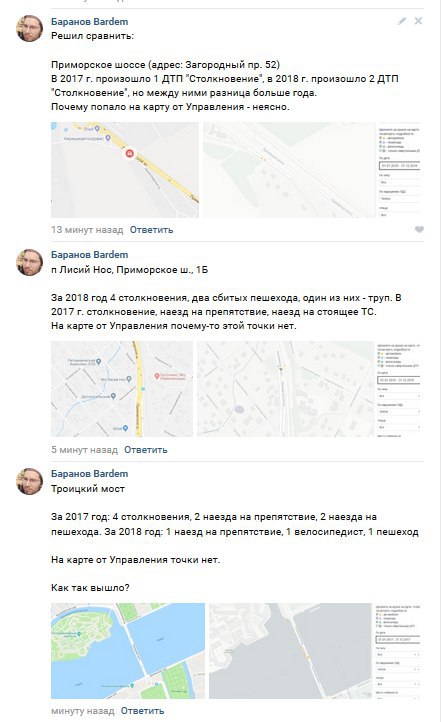Click the edit pencil icon on first comment
The width and height of the screenshot is (441, 722).
(402, 21)
